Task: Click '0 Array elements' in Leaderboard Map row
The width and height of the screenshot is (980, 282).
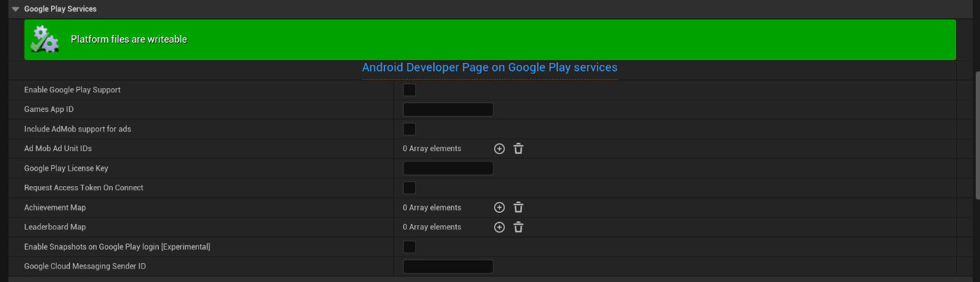Action: click(x=432, y=227)
